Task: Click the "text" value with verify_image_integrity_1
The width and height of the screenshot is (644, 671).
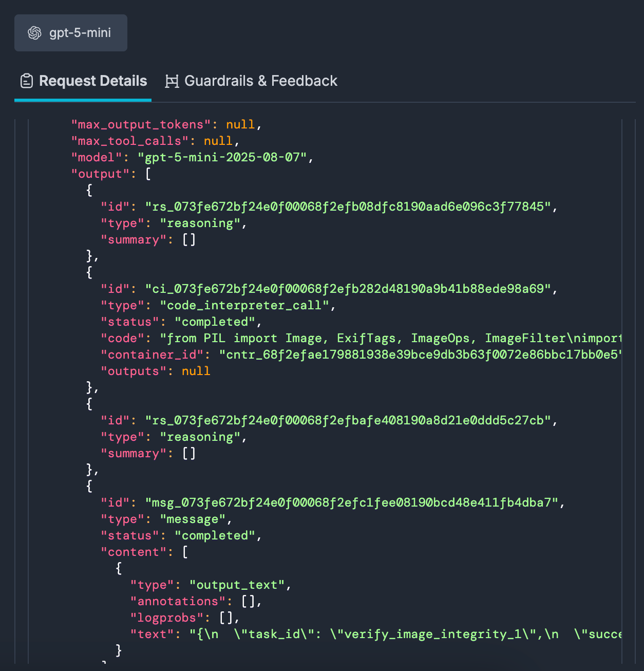Action: [406, 634]
